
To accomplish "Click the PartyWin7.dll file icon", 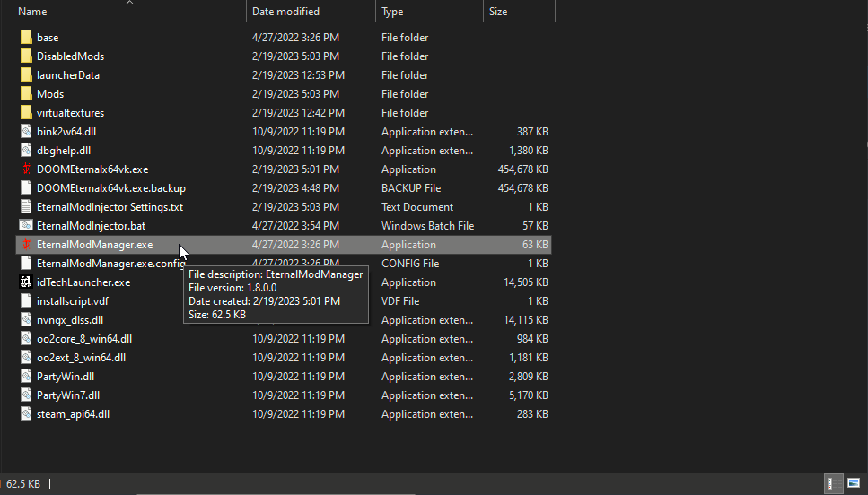I will pos(25,395).
